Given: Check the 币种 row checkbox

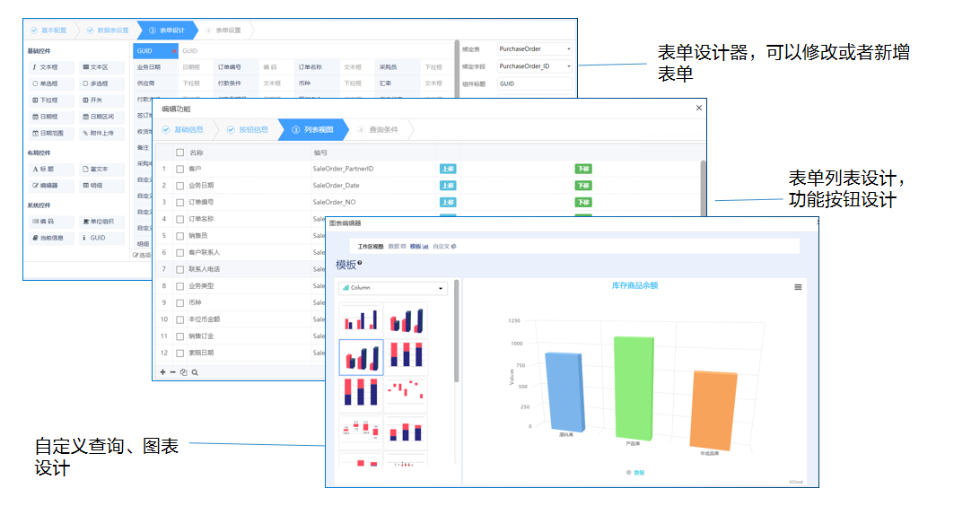Looking at the screenshot, I should [180, 303].
